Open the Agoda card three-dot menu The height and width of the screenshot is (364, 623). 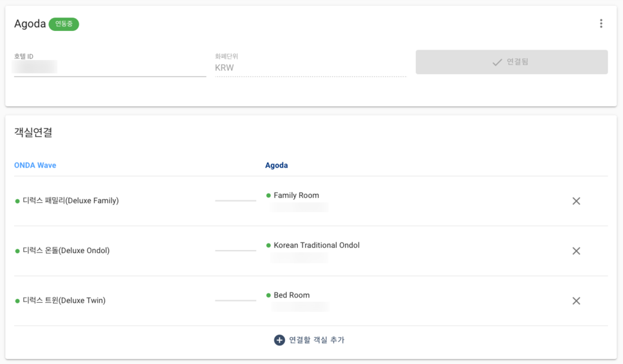(601, 24)
